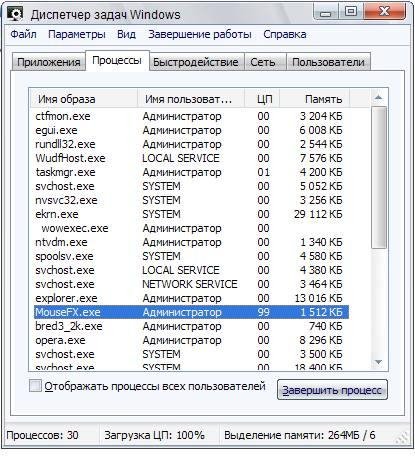Switch to the Пользователи tab

(328, 62)
